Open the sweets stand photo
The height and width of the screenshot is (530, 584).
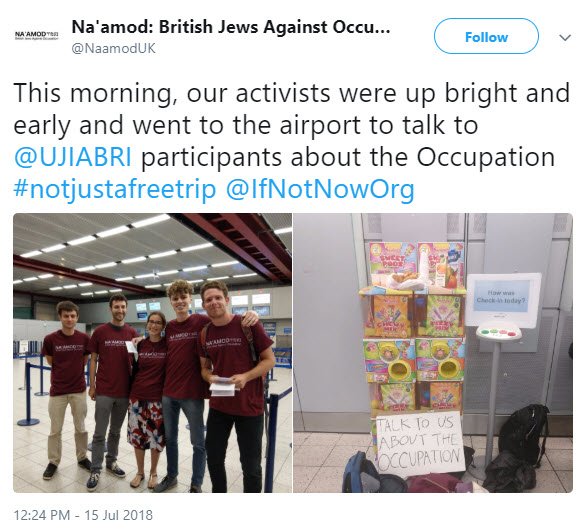(433, 353)
